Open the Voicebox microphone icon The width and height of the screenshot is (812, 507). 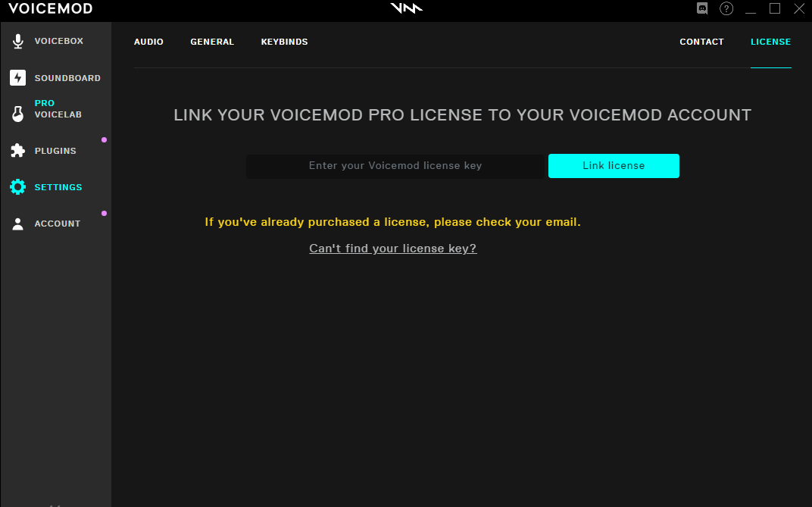point(18,41)
